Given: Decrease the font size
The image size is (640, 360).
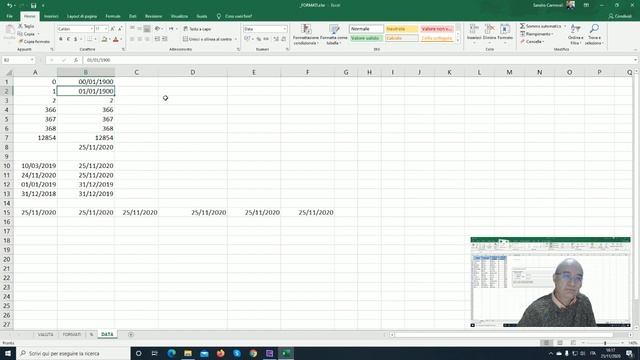Looking at the screenshot, I should click(120, 29).
